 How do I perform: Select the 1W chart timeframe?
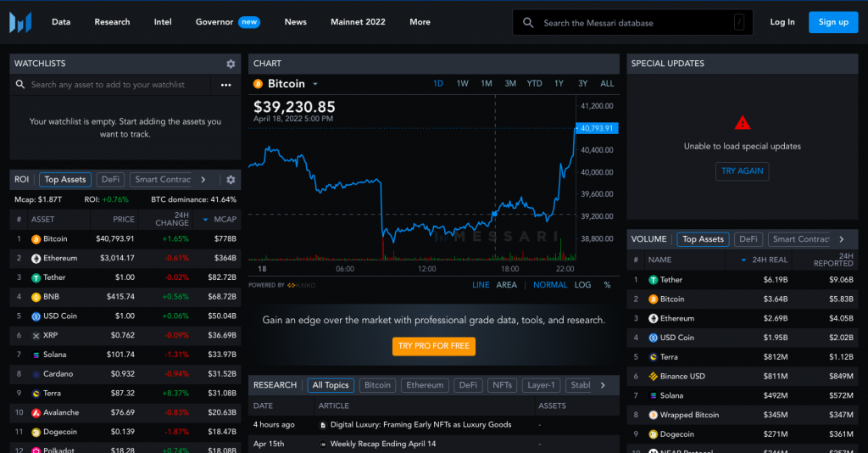462,84
